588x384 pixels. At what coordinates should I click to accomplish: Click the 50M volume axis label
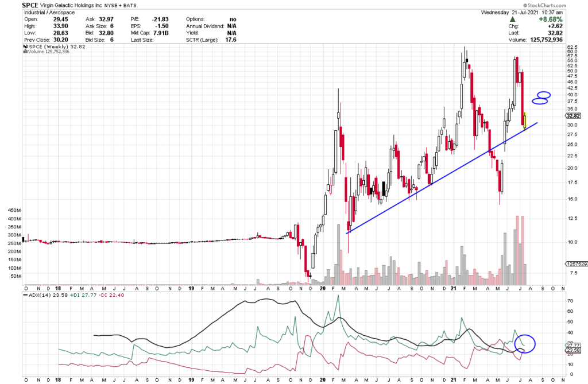(16, 276)
